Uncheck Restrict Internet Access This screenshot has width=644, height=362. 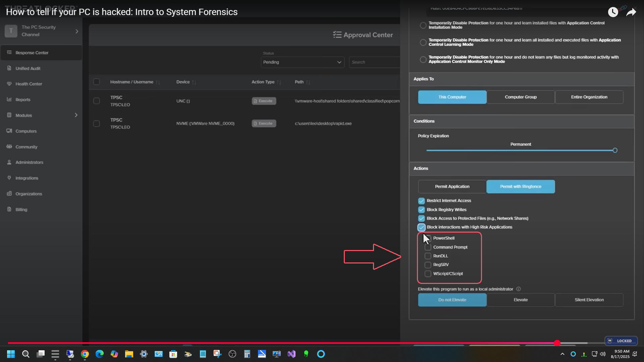421,201
